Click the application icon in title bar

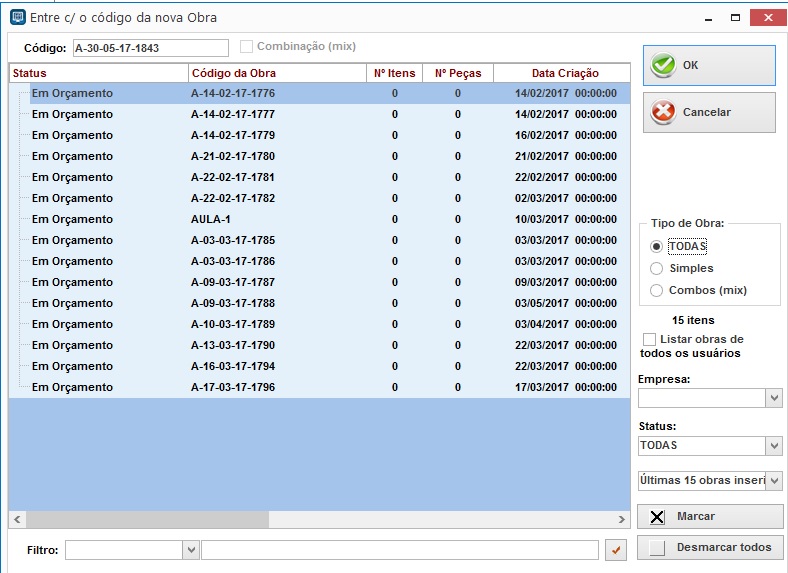(x=16, y=17)
